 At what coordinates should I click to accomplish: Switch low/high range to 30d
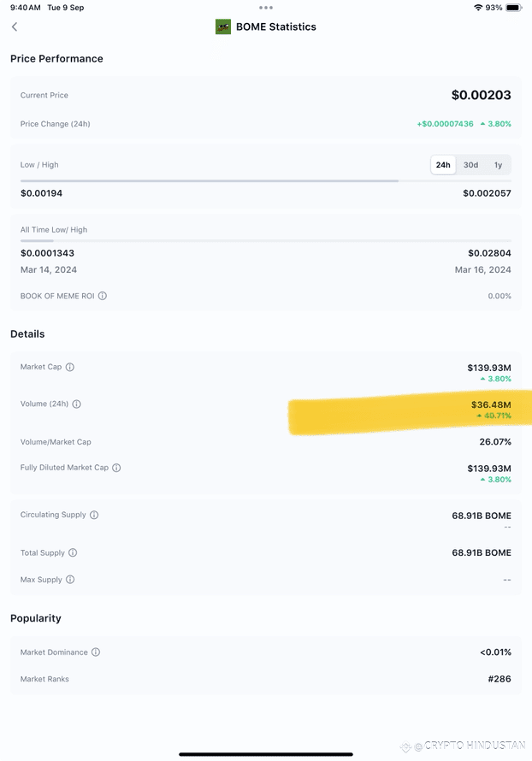click(x=470, y=165)
